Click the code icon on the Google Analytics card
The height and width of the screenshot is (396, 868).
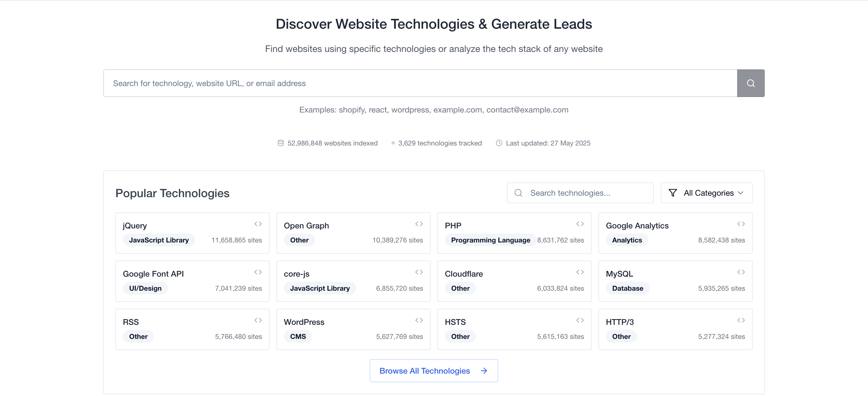741,223
